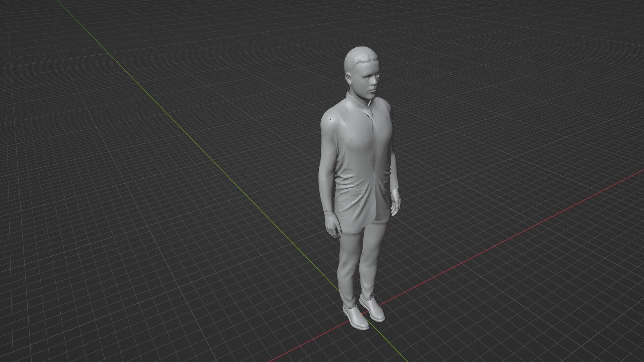
Task: Click the orange object origin dot between shoes
Action: pos(361,314)
